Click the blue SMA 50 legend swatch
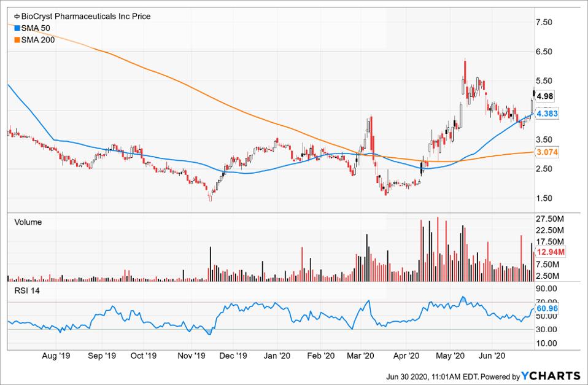 point(17,28)
